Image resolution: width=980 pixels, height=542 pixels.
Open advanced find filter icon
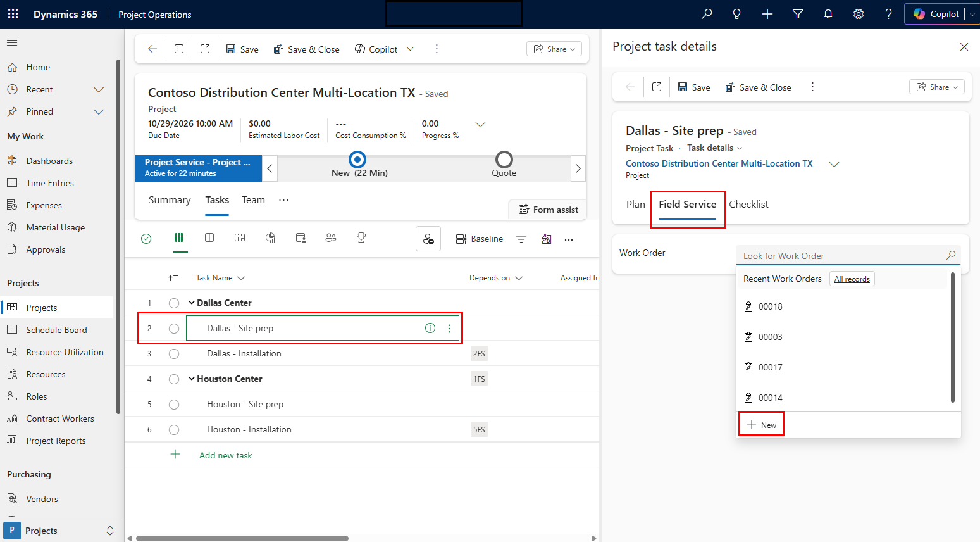tap(798, 14)
